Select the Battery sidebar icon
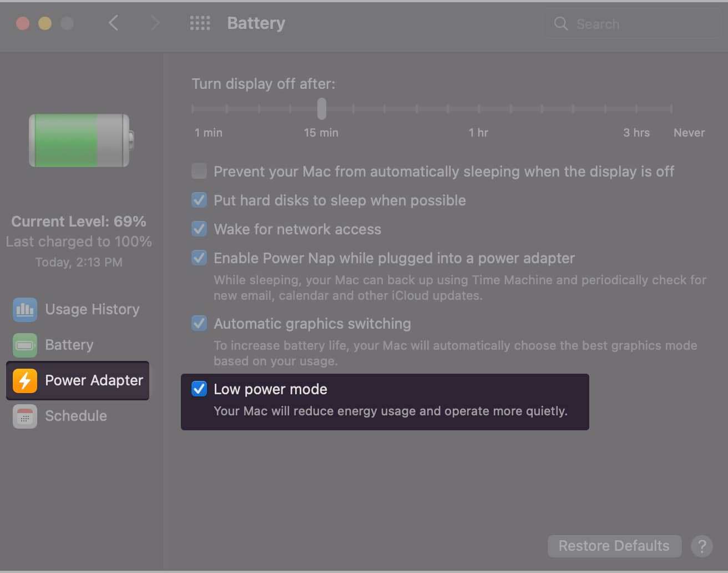This screenshot has width=728, height=573. (x=24, y=345)
